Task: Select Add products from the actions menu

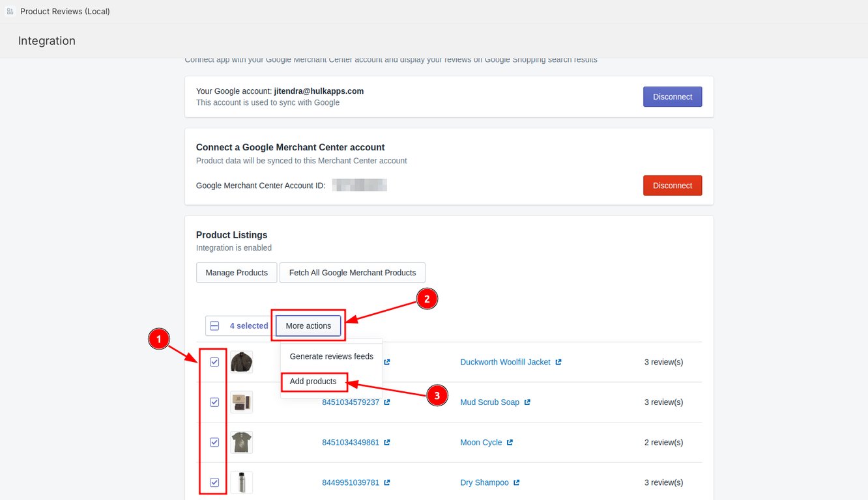Action: tap(313, 382)
